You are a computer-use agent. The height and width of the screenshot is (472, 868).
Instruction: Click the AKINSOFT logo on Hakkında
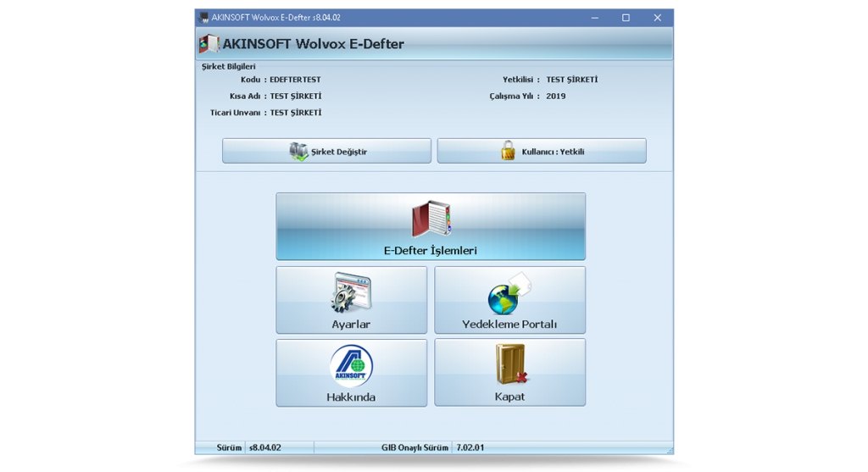click(x=351, y=366)
